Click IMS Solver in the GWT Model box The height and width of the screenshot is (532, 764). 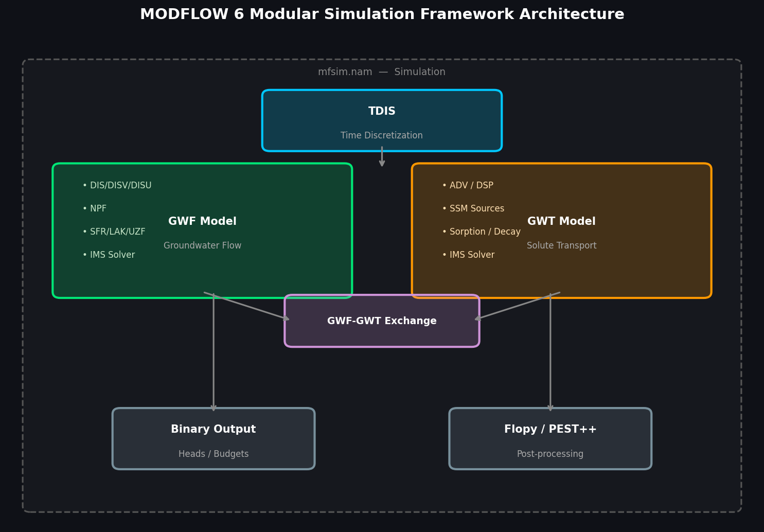[468, 255]
